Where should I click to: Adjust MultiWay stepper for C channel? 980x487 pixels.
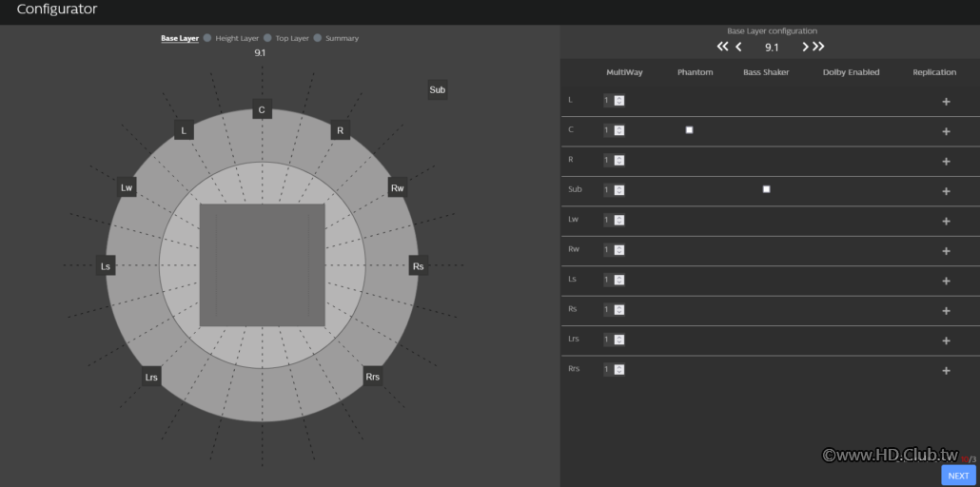[x=618, y=130]
